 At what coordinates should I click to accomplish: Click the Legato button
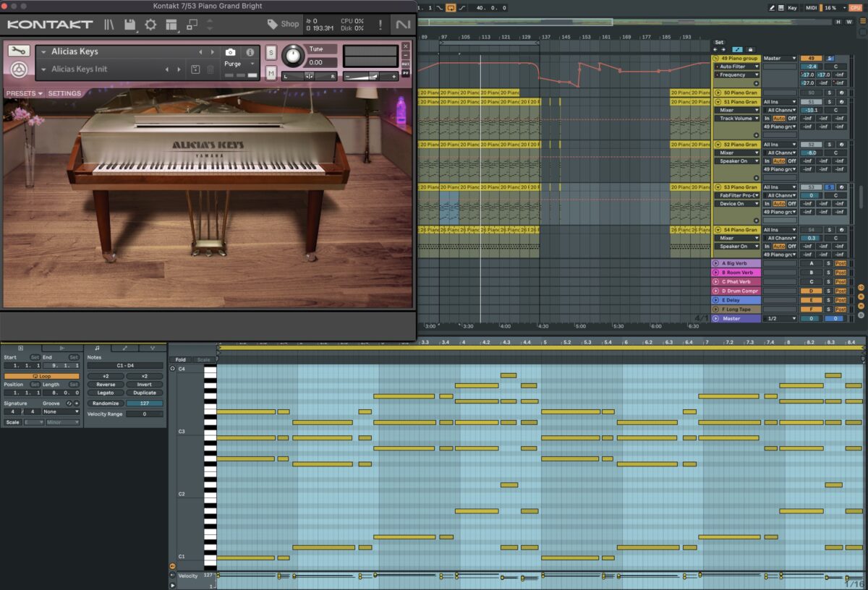click(106, 393)
